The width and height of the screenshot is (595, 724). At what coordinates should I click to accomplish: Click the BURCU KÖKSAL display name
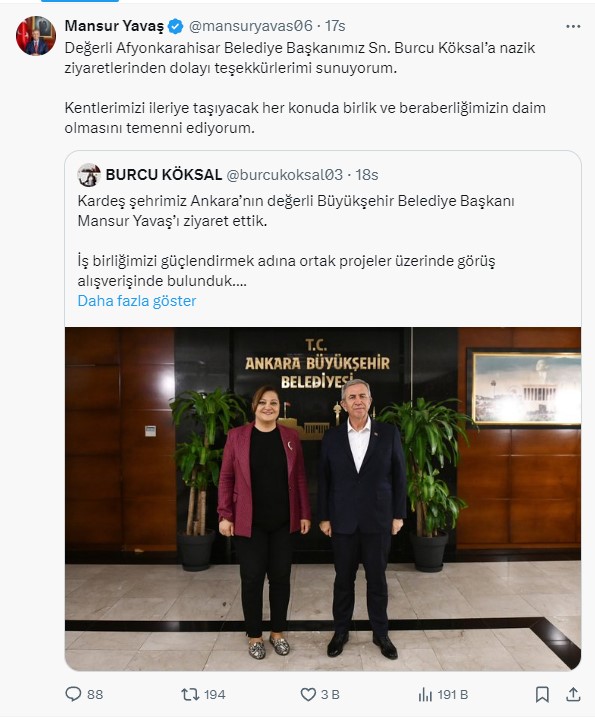pos(164,175)
